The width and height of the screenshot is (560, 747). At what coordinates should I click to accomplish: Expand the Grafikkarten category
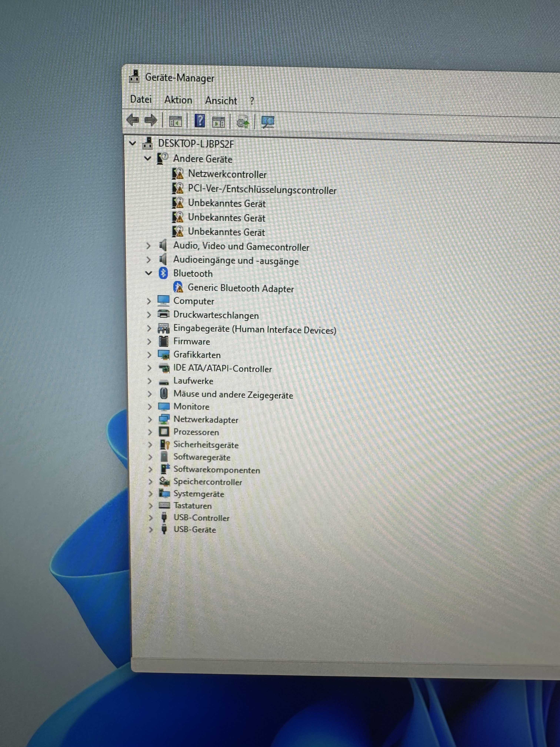pyautogui.click(x=149, y=355)
